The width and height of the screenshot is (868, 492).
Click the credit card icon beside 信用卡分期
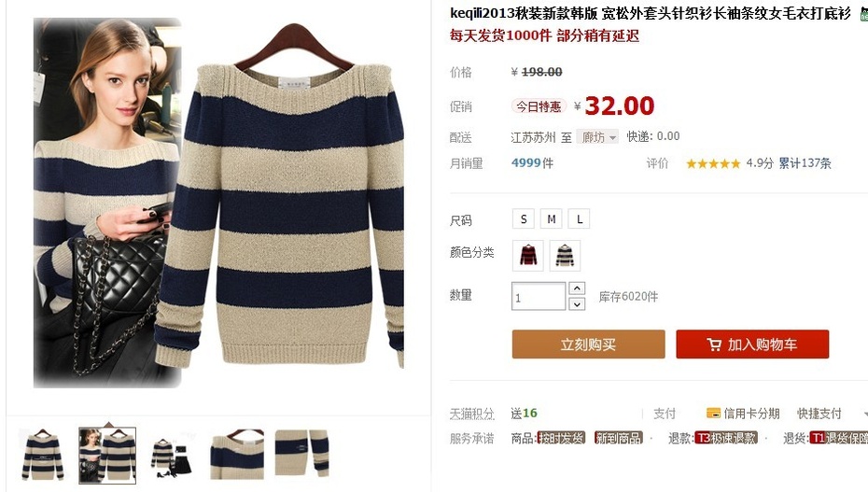click(714, 413)
